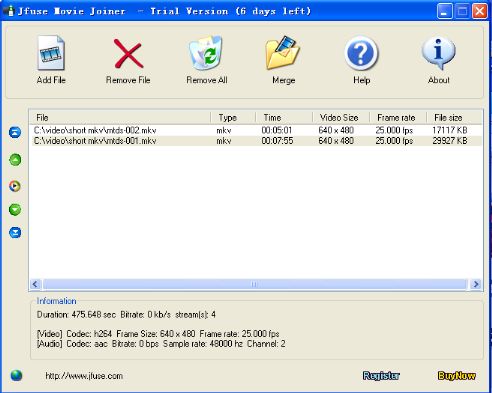
Task: Sort list by File size column header
Action: (x=454, y=117)
